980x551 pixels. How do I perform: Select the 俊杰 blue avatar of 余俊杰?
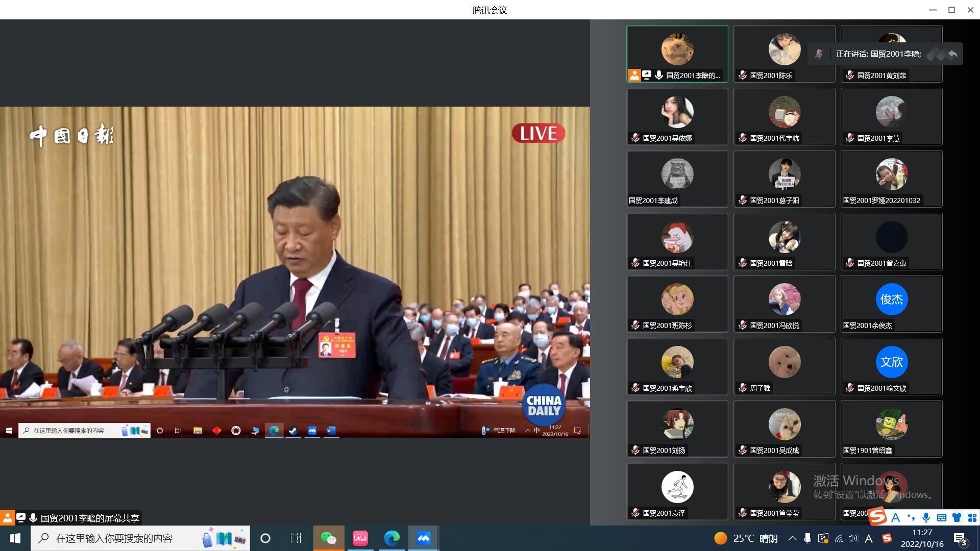pos(892,299)
